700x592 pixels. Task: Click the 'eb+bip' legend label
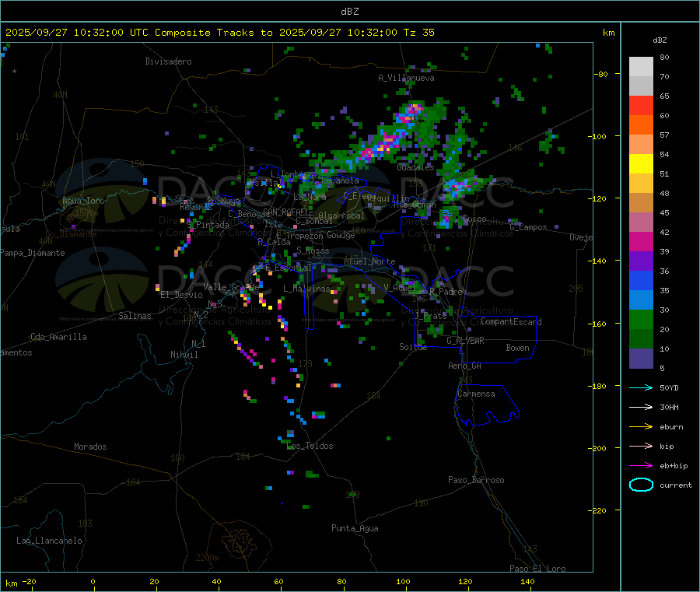[x=674, y=466]
